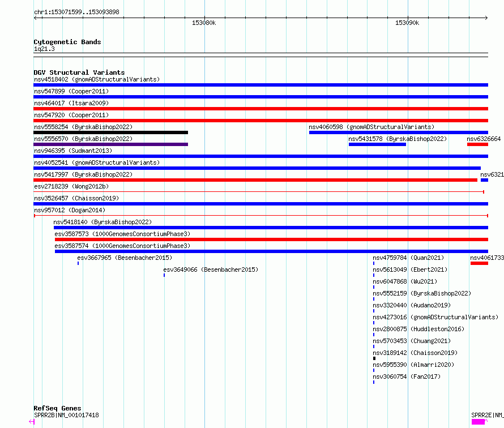This screenshot has height=428, width=504.
Task: Open nsv4759784 (Quan2021) label
Action: [408, 258]
